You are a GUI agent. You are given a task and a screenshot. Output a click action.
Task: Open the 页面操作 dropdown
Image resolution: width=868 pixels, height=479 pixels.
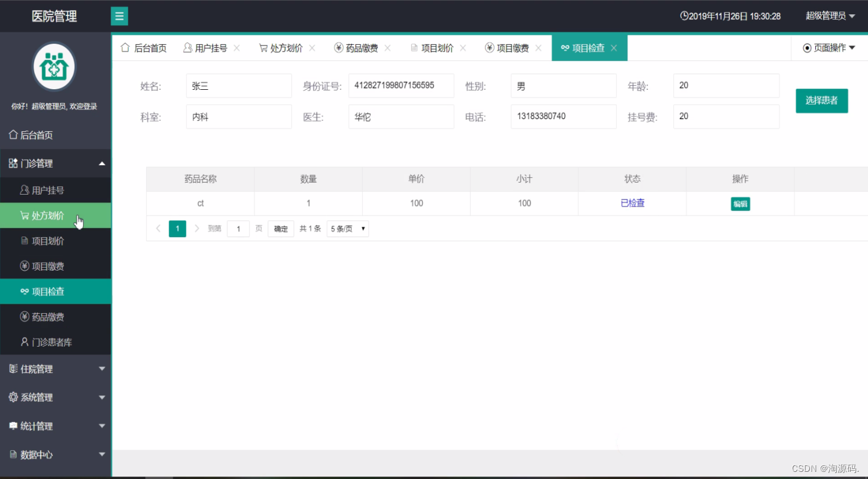click(x=829, y=48)
